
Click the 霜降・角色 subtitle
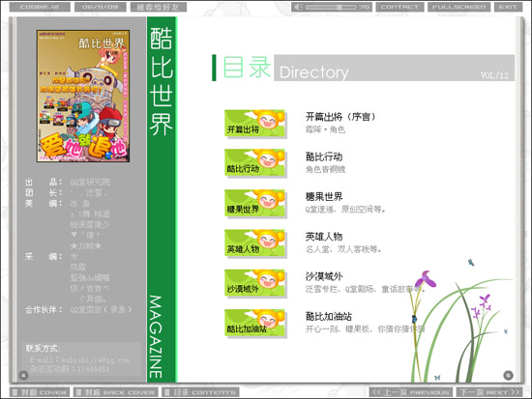point(325,129)
